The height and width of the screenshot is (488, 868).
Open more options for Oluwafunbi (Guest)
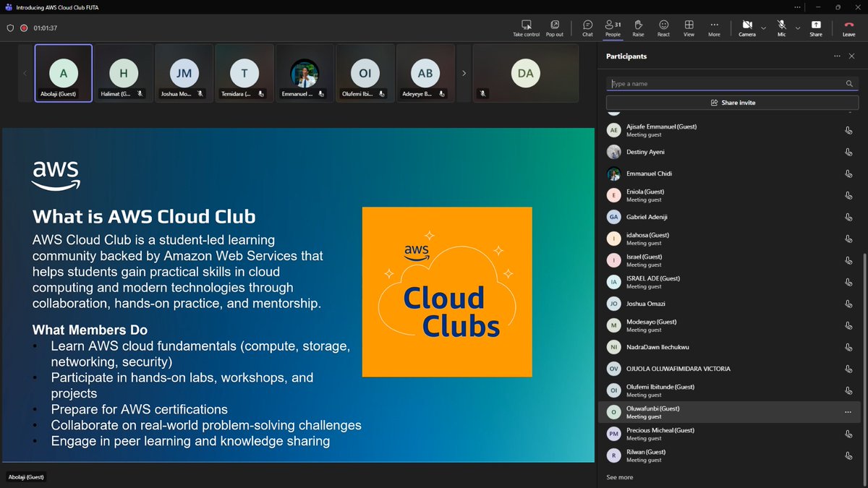(848, 412)
